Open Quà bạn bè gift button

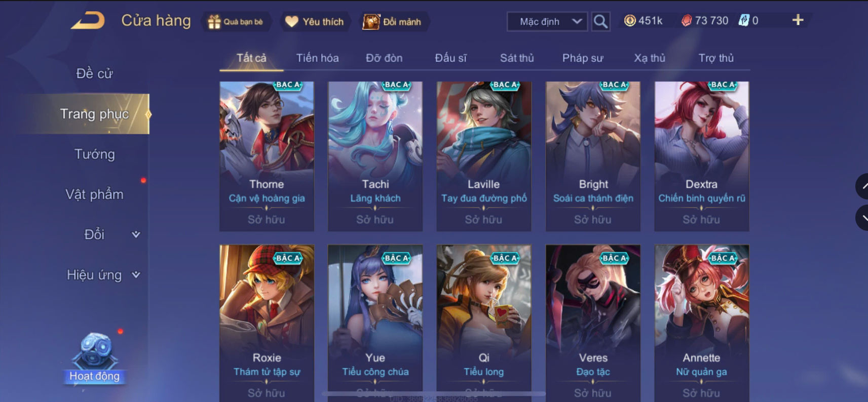(x=236, y=22)
